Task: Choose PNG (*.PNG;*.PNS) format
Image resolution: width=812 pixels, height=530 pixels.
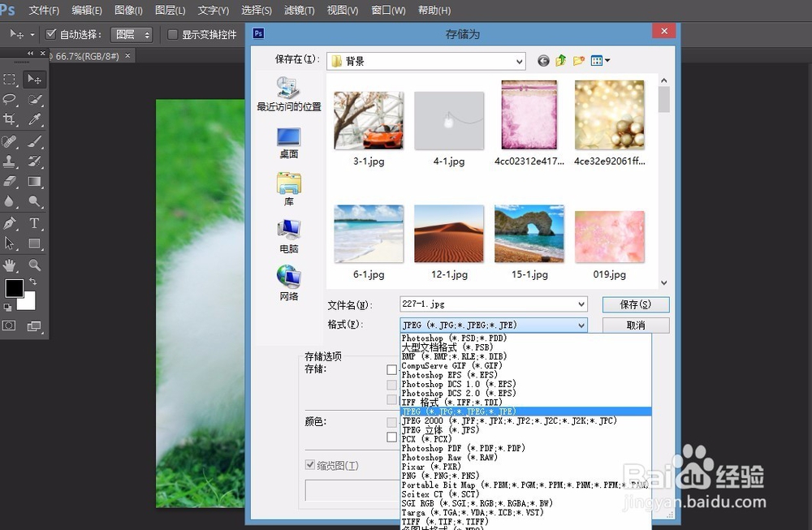Action: pyautogui.click(x=440, y=476)
